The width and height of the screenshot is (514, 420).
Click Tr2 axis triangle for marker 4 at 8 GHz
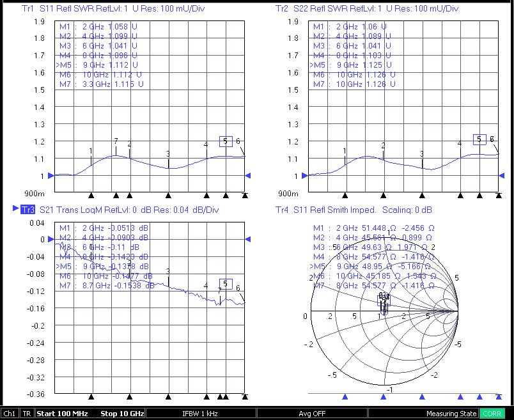click(x=460, y=196)
